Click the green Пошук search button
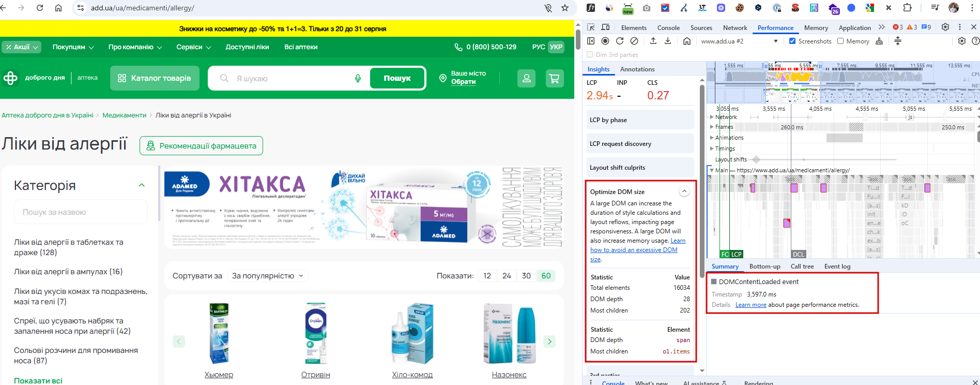 (x=397, y=78)
